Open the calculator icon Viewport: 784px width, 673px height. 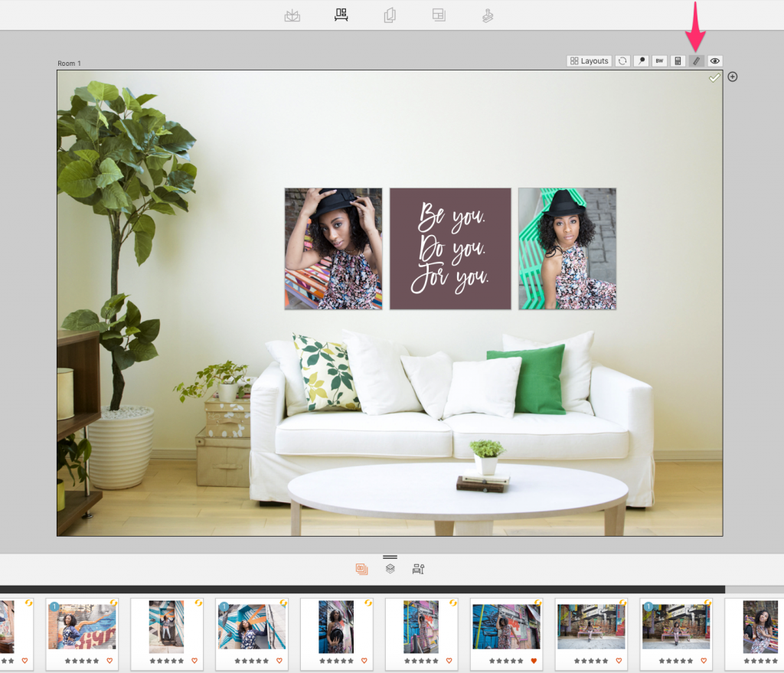click(x=678, y=61)
